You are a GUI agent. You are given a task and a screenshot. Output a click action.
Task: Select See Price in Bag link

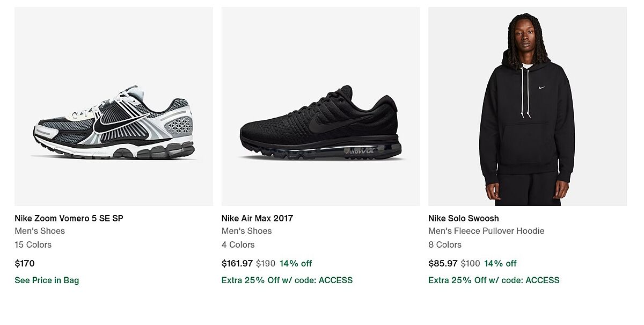click(47, 280)
